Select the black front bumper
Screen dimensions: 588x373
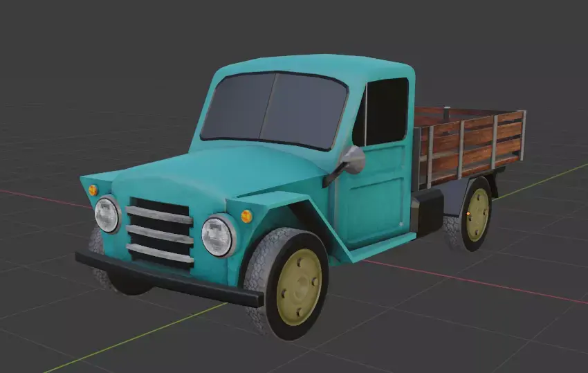tap(169, 279)
